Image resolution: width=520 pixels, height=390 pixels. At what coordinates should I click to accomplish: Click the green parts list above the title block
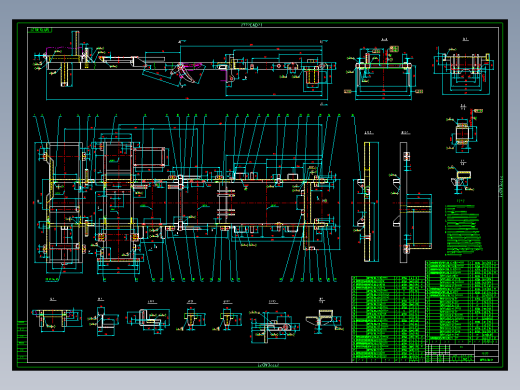point(462,302)
